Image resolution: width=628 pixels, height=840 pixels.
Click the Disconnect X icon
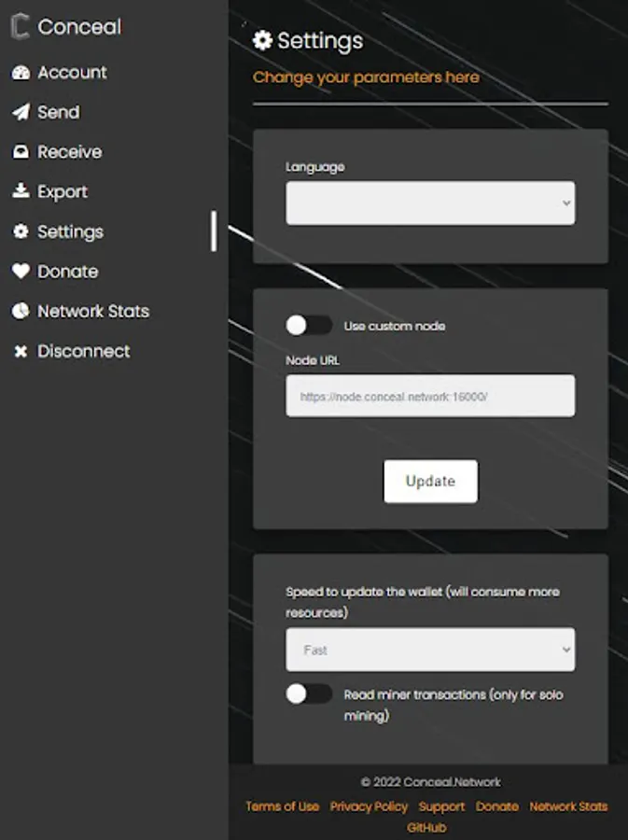pos(21,352)
